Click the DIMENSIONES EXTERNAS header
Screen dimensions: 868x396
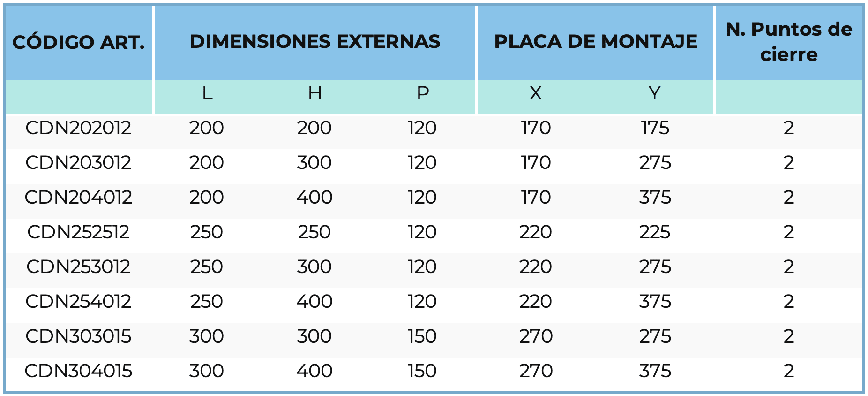pos(314,41)
